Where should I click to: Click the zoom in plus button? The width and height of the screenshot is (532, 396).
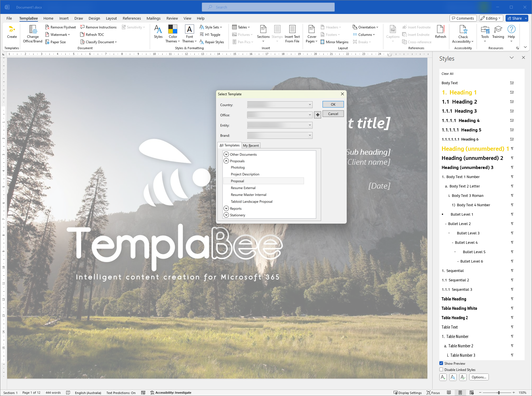[514, 393]
